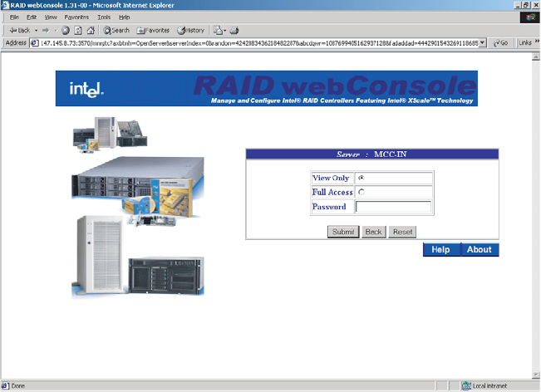The image size is (541, 392).
Task: Open the Help menu in menu bar
Action: tap(124, 17)
